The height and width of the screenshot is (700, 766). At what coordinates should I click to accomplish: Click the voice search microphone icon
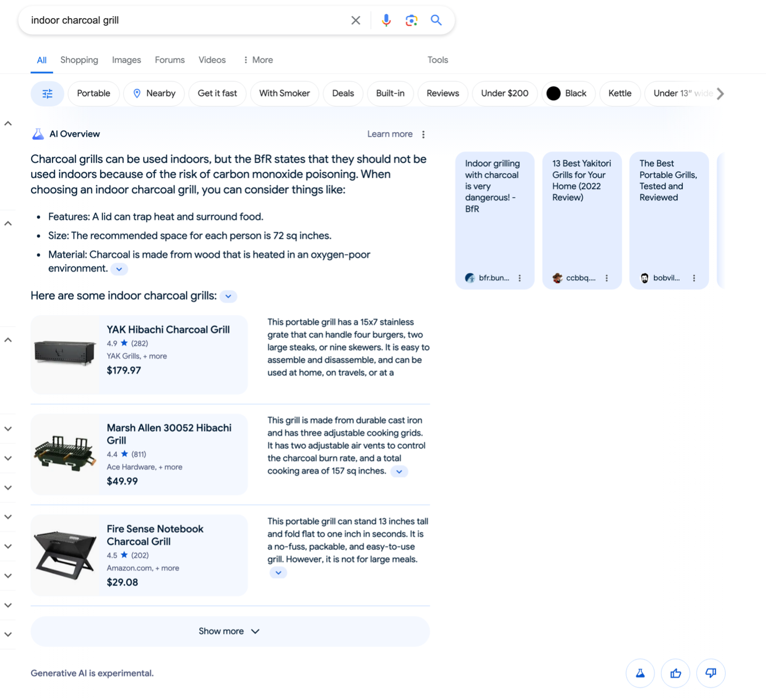(x=386, y=20)
